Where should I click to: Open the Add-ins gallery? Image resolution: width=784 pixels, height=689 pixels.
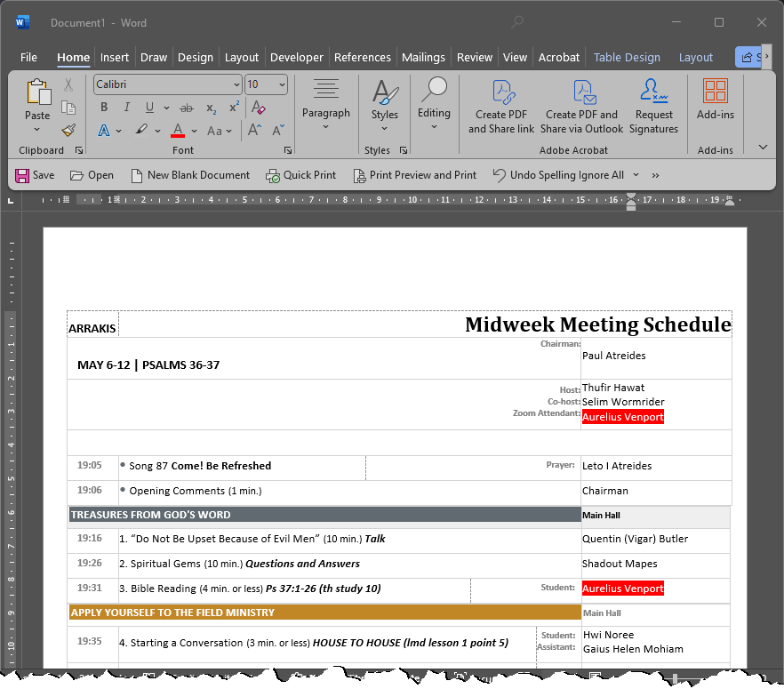coord(715,99)
